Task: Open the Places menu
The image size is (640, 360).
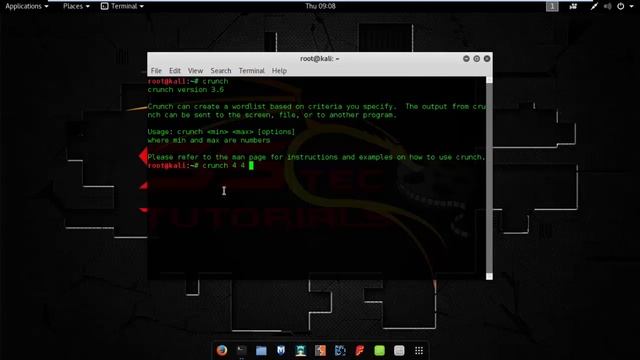Action: tap(76, 6)
